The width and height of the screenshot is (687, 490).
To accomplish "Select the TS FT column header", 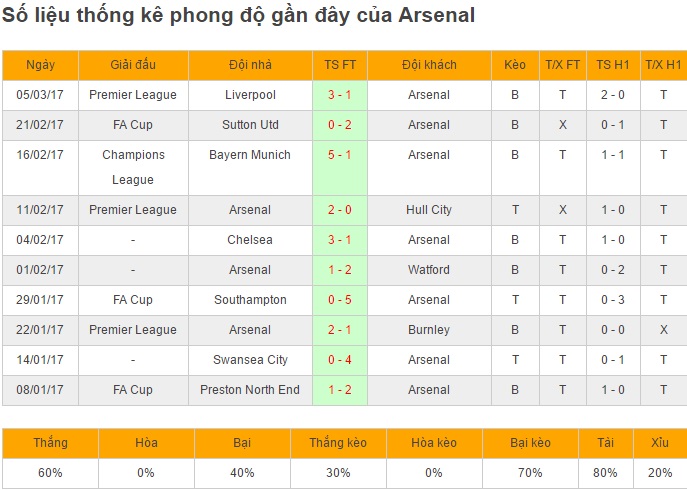I will click(x=340, y=65).
